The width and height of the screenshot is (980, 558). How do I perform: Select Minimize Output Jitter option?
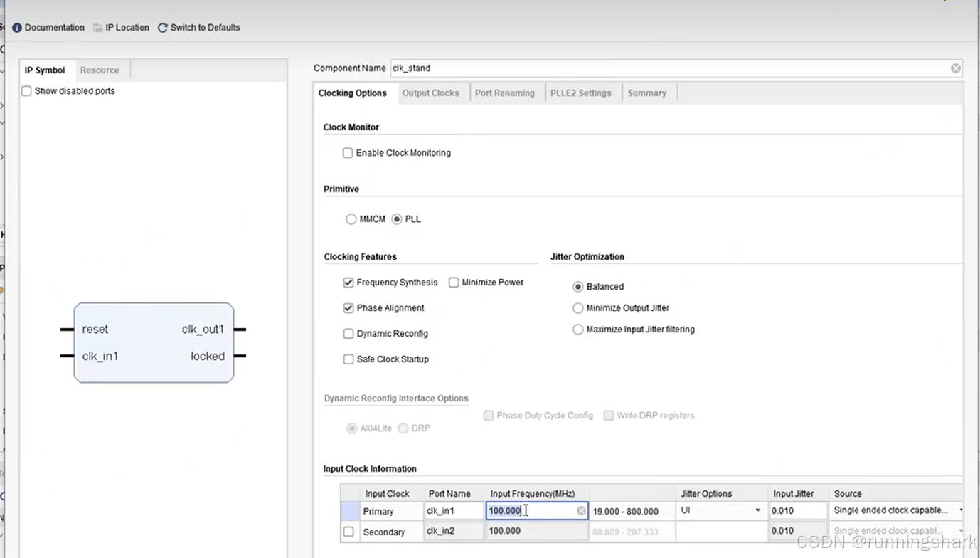pos(578,308)
